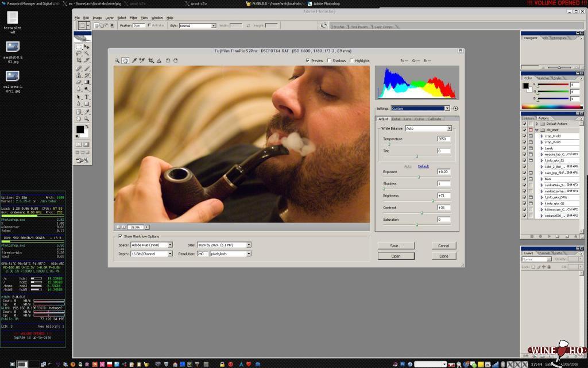Toggle the crop_H-old action checkmark

(524, 136)
